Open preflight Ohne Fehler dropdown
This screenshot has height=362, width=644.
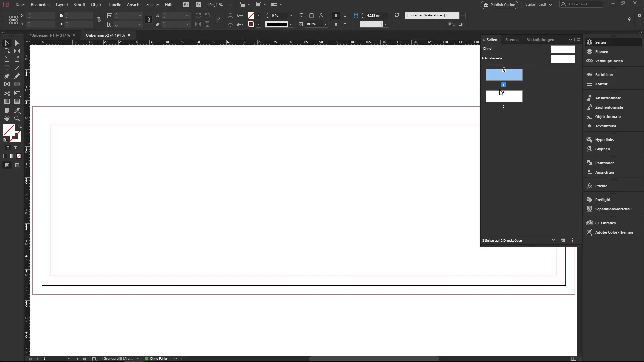tap(175, 359)
